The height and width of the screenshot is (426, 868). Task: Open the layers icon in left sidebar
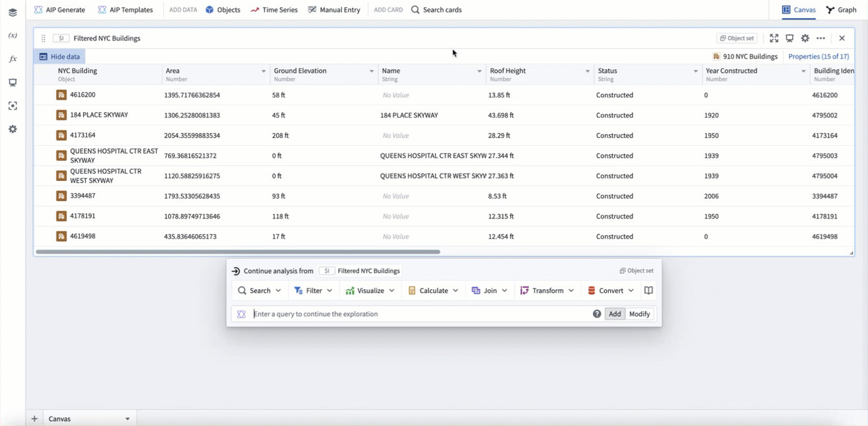12,12
